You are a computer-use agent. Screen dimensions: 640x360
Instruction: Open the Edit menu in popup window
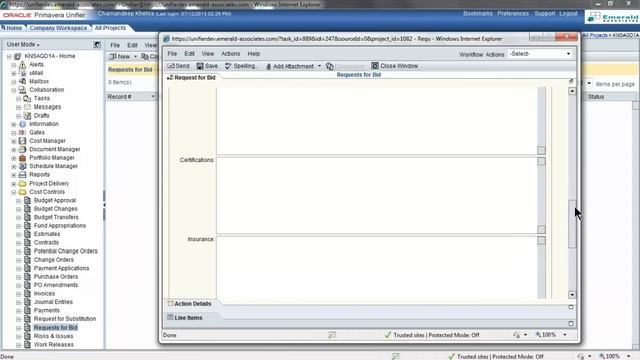189,54
